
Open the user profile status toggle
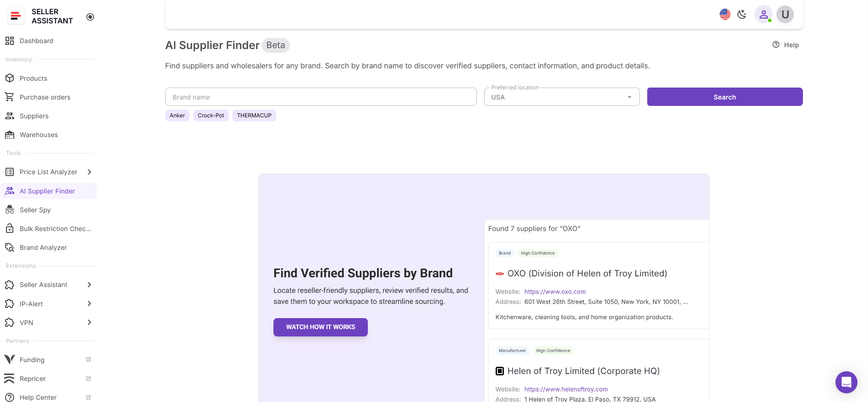[x=764, y=14]
